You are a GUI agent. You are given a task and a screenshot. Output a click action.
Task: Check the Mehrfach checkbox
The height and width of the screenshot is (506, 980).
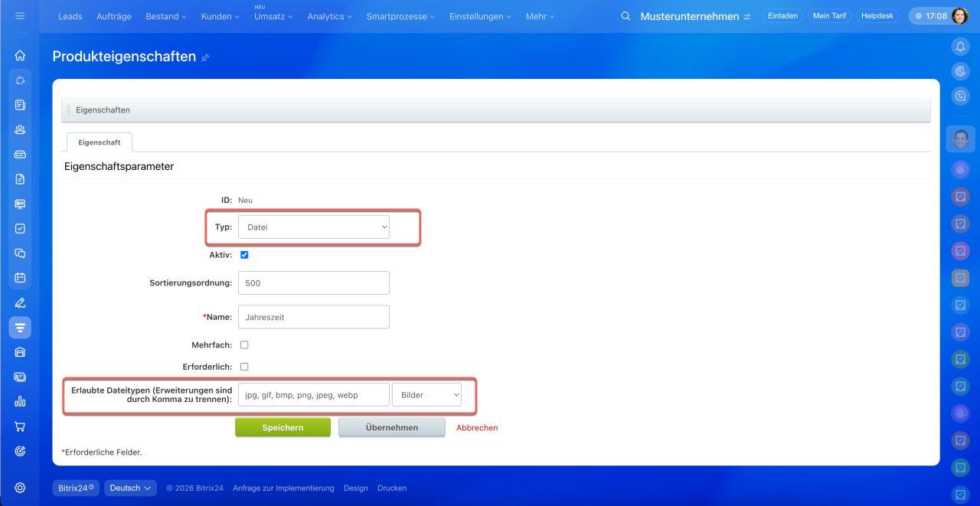[x=244, y=345]
